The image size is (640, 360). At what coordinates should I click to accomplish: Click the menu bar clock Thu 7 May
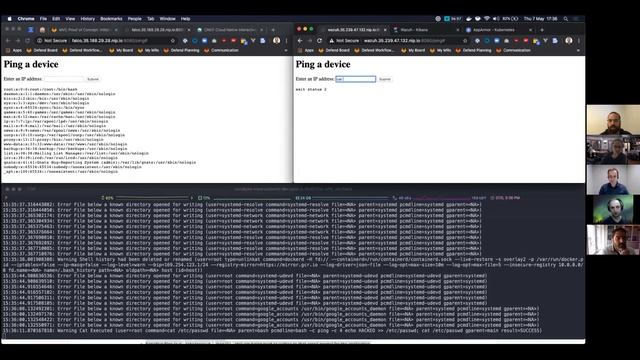[540, 19]
